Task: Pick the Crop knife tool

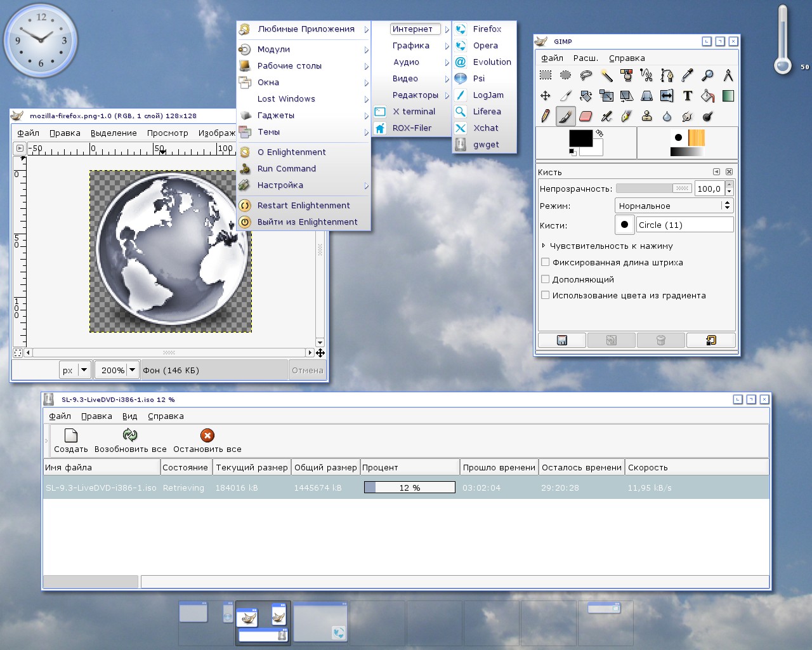Action: (x=566, y=96)
